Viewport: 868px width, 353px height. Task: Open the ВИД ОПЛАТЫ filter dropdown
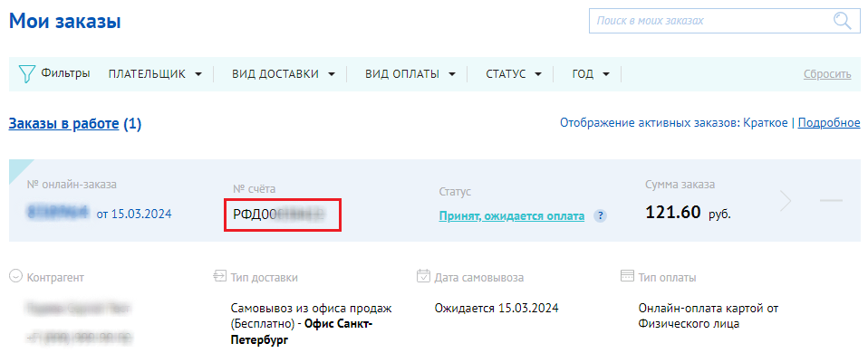pos(410,74)
